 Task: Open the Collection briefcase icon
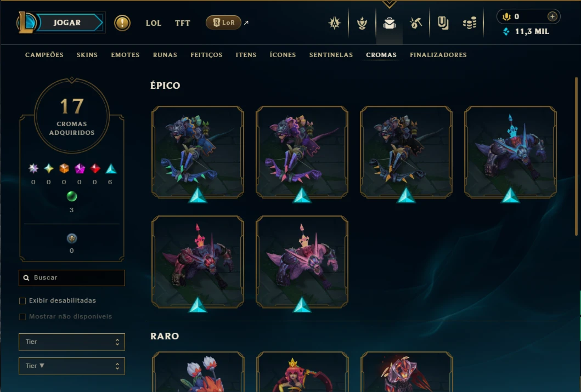point(390,24)
